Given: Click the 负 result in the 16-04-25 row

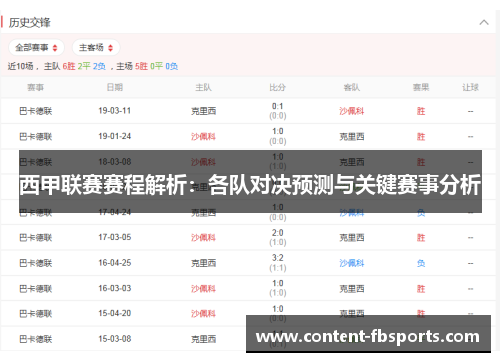Looking at the screenshot, I should (x=421, y=263).
